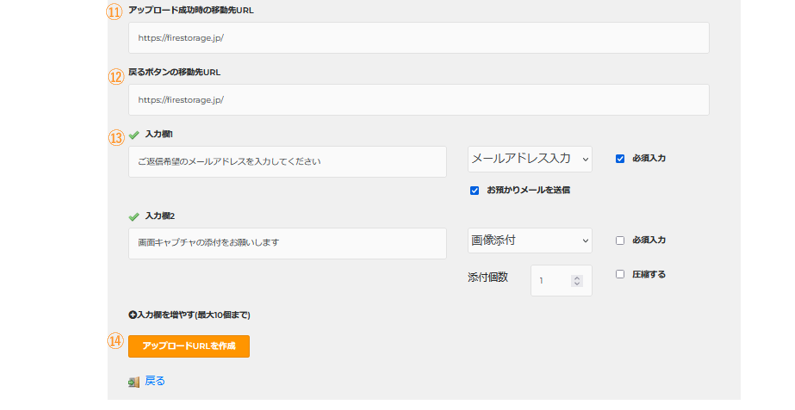Screen dimensions: 795x410
Task: Click the back door icon beside 戻る
Action: point(134,382)
